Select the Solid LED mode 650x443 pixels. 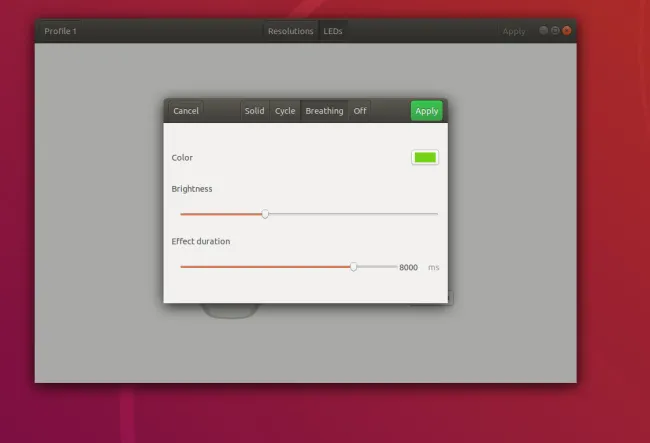tap(255, 111)
